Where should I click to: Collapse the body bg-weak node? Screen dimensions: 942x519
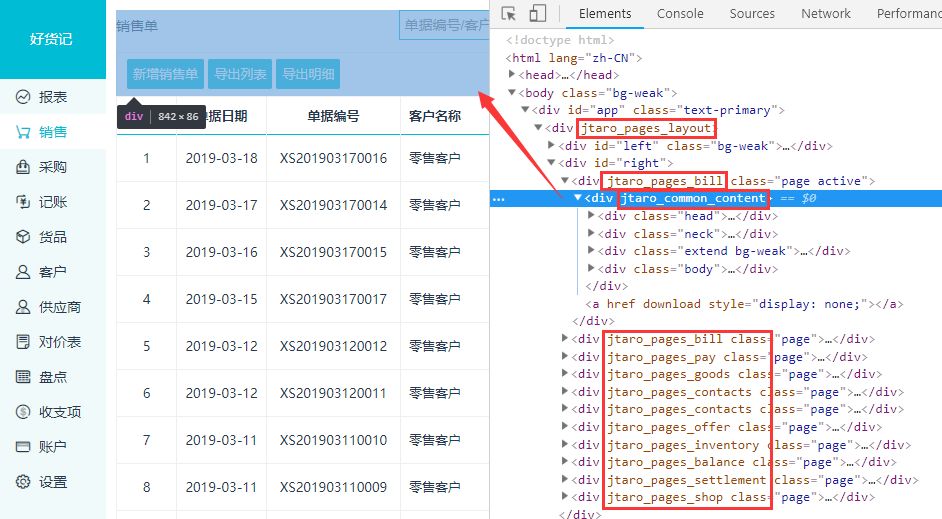pyautogui.click(x=512, y=93)
